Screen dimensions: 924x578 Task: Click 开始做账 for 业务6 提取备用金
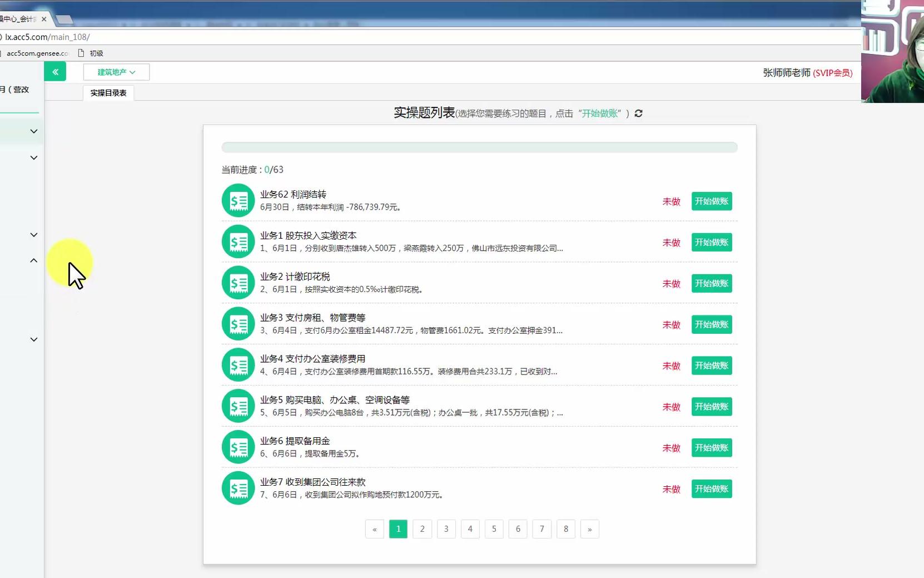712,447
